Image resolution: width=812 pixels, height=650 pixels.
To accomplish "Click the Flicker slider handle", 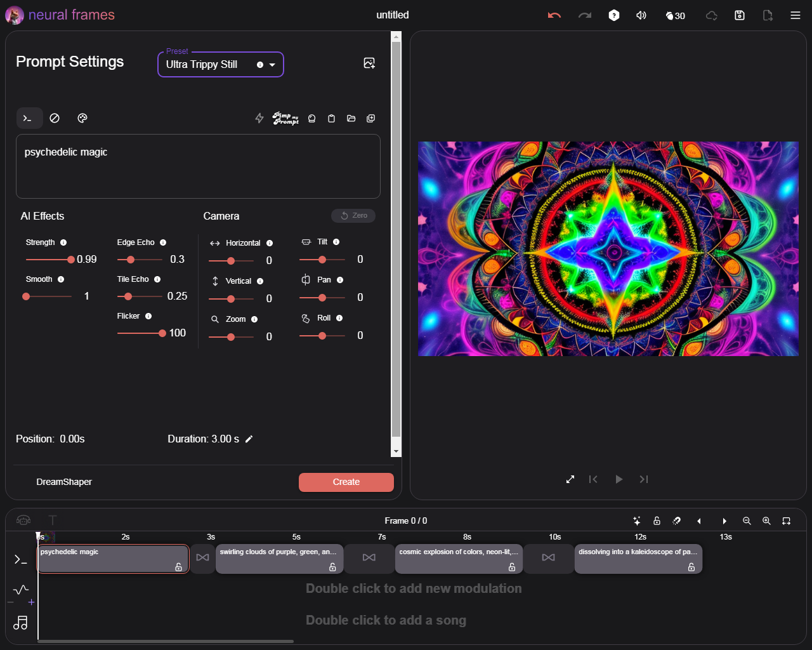I will click(162, 333).
